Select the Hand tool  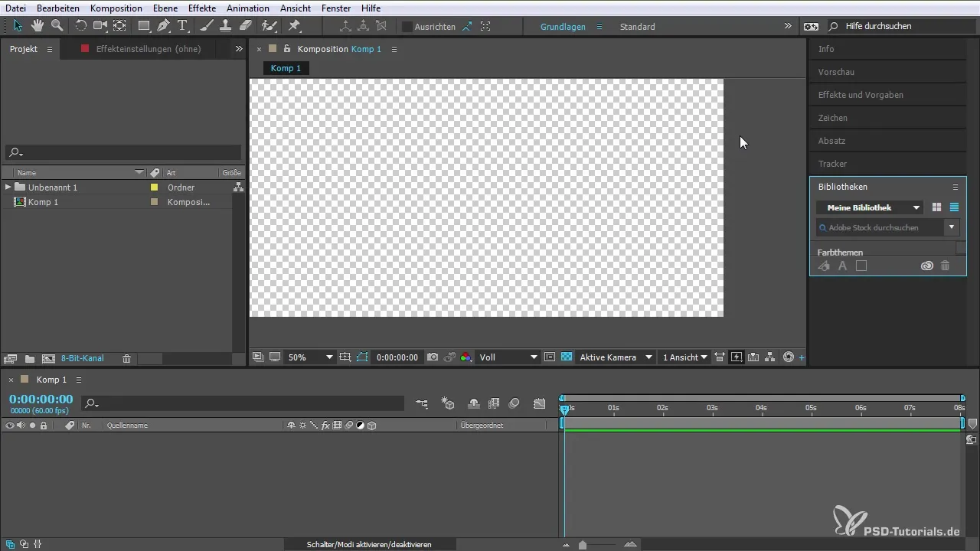click(x=37, y=26)
